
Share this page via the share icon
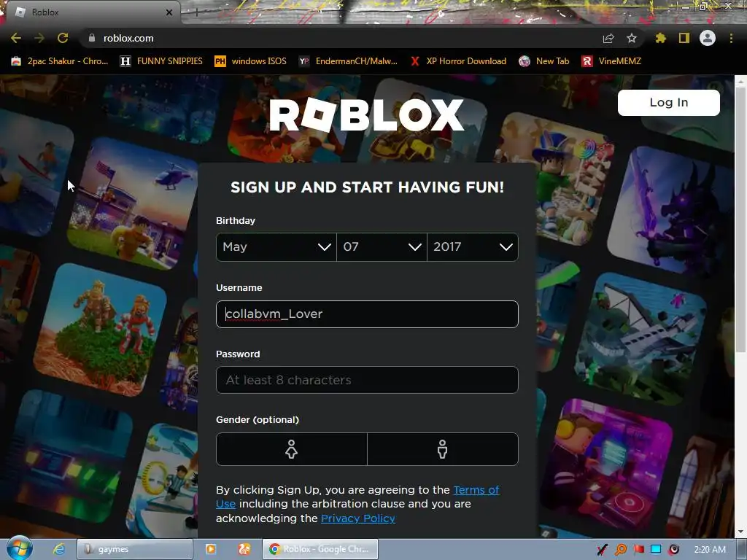[608, 38]
